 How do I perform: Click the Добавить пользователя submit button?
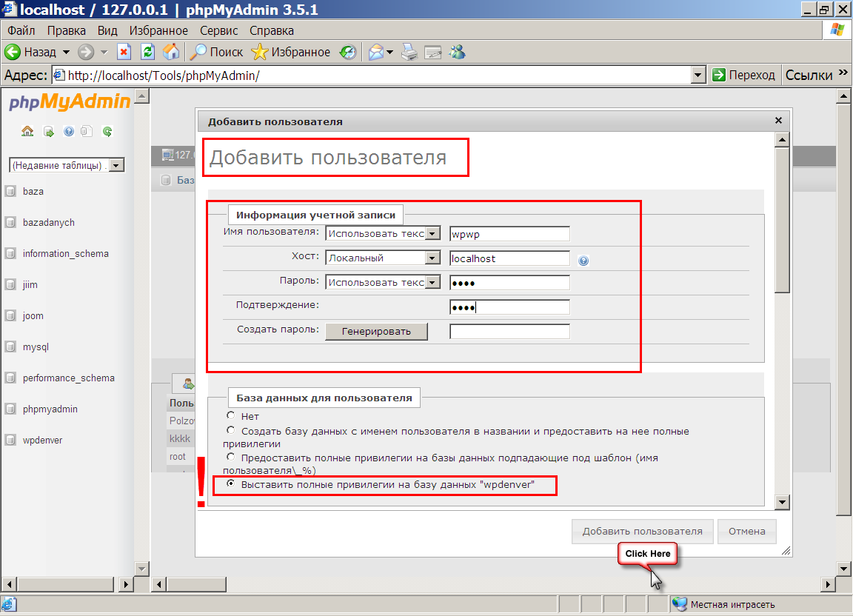coord(643,531)
